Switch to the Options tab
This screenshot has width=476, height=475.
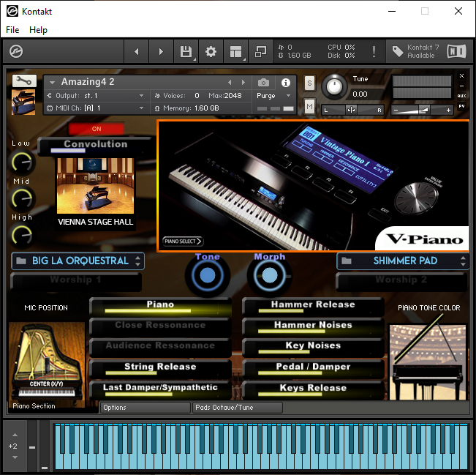pos(145,408)
